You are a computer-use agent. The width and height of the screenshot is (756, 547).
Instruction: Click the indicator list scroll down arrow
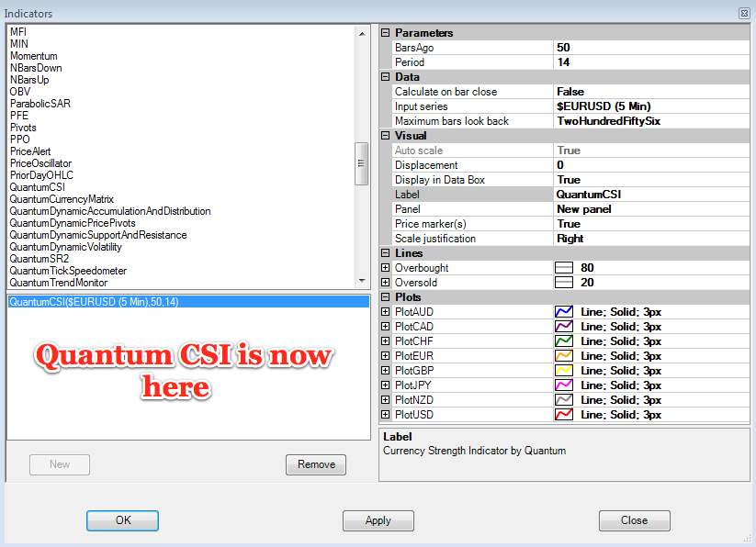362,281
